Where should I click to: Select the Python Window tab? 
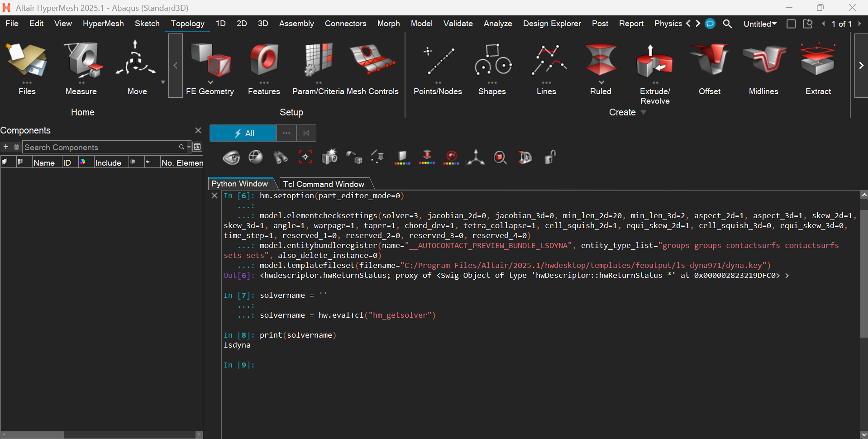coord(240,183)
